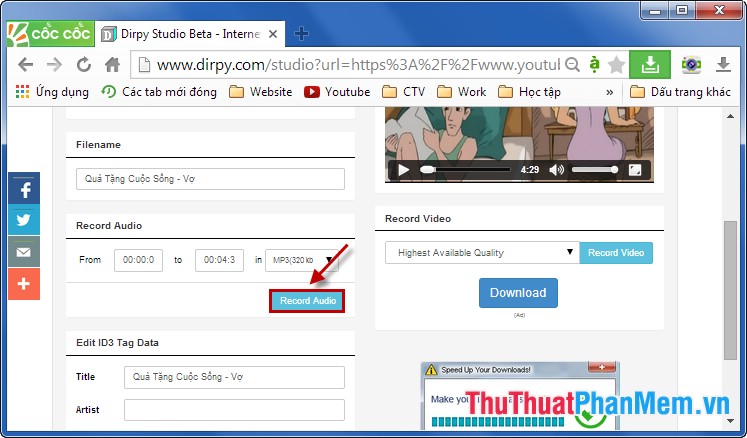
Task: Open the Highest Available Quality dropdown
Action: tap(482, 253)
